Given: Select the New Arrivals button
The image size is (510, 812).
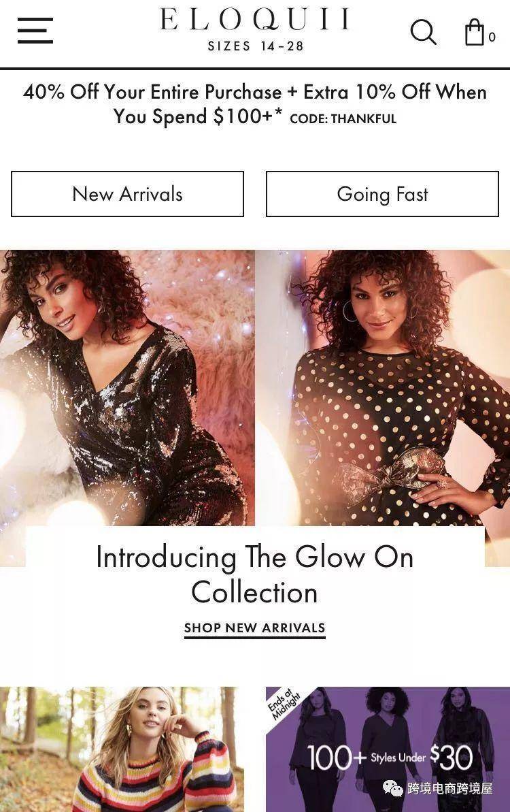Looking at the screenshot, I should click(127, 194).
